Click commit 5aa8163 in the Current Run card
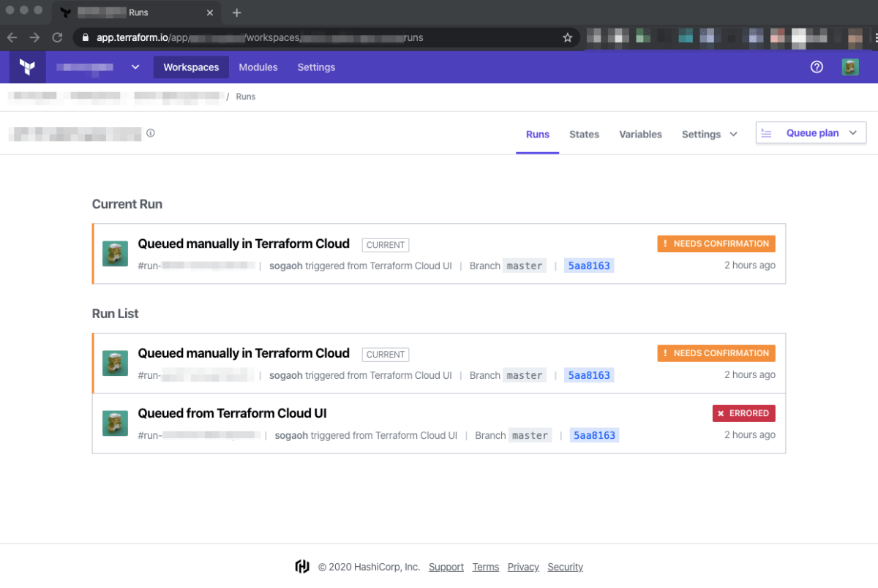The image size is (878, 588). (x=589, y=265)
